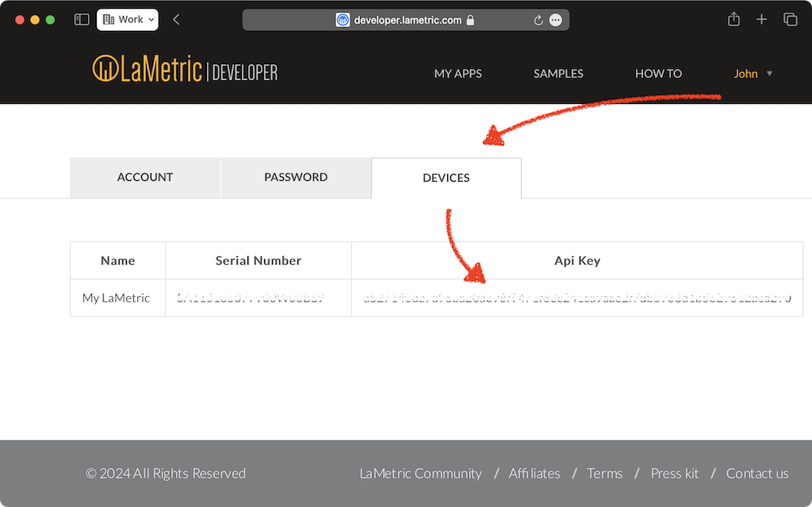Select the DEVICES tab

point(446,178)
